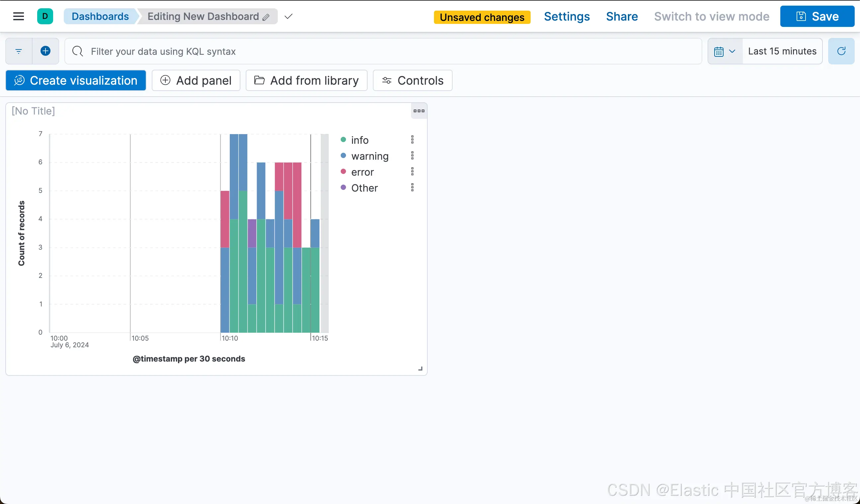The width and height of the screenshot is (860, 504).
Task: Open the Last 15 minutes time picker
Action: [x=782, y=51]
